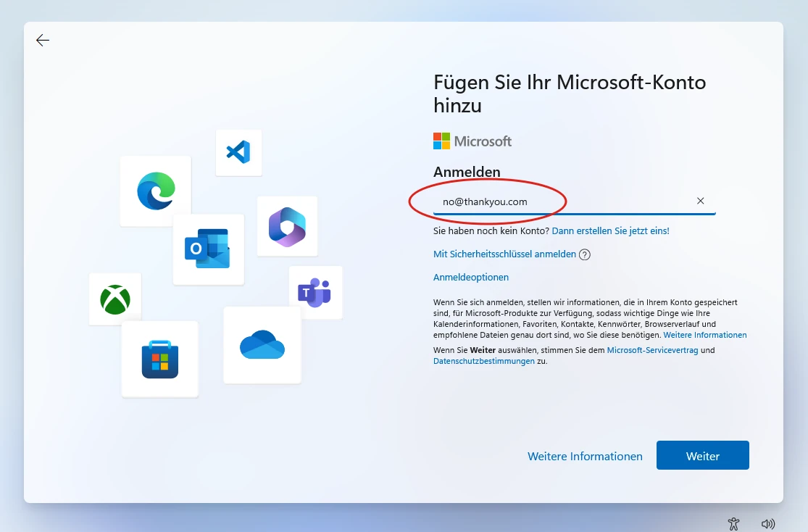This screenshot has width=808, height=532.
Task: Click the Xbox icon
Action: click(114, 299)
